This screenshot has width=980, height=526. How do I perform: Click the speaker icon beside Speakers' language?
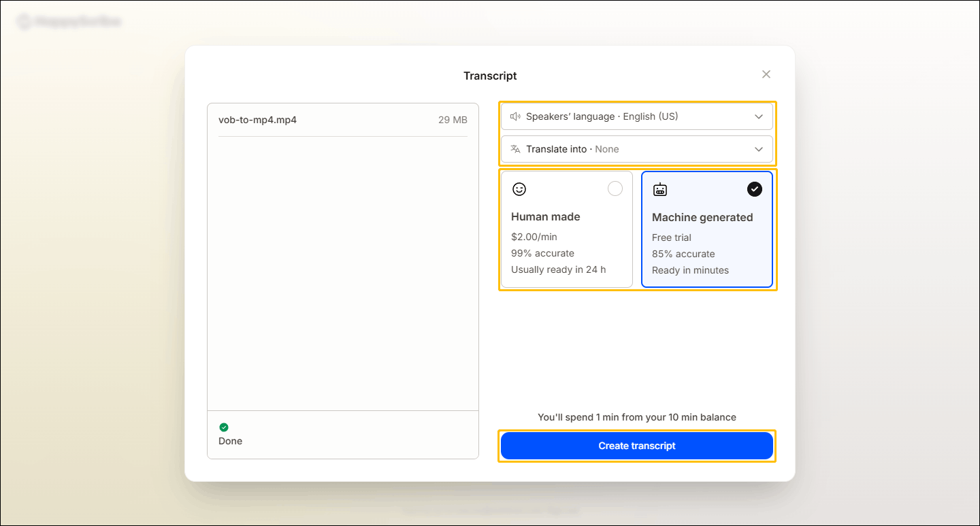515,116
